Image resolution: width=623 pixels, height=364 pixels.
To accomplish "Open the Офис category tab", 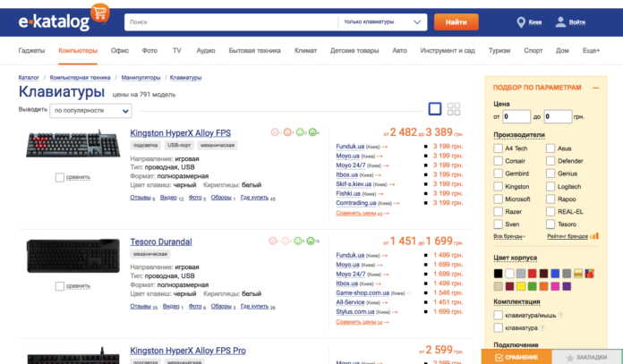I will click(x=120, y=50).
